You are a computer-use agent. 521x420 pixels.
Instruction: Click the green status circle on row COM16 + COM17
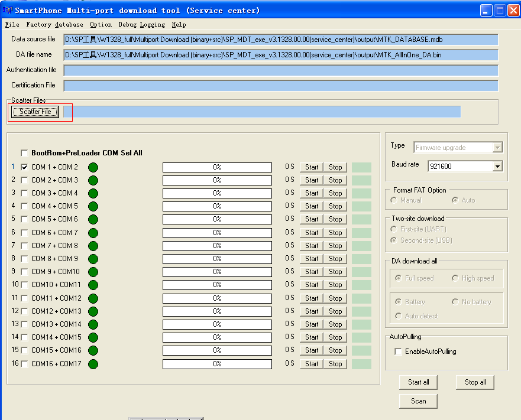coord(93,364)
